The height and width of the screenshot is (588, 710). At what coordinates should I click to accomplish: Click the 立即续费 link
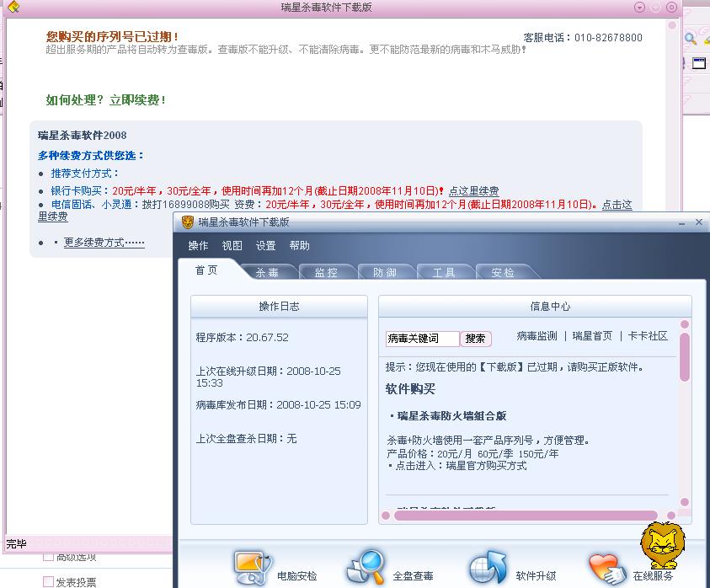click(137, 99)
